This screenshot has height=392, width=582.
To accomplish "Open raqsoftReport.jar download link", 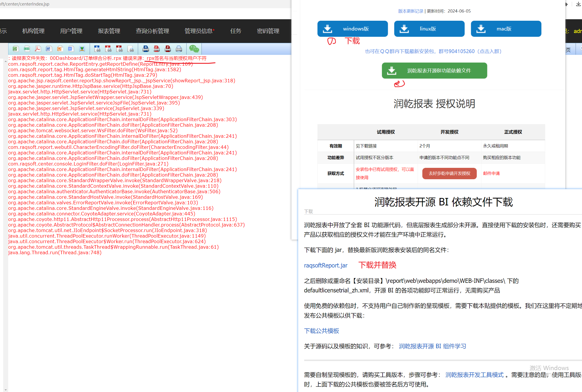I will 326,265.
